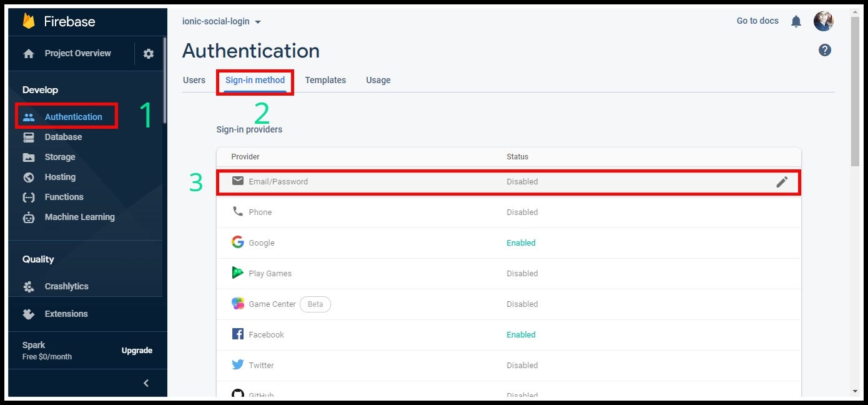Switch to the Sign-in method tab
The image size is (868, 405).
click(255, 81)
